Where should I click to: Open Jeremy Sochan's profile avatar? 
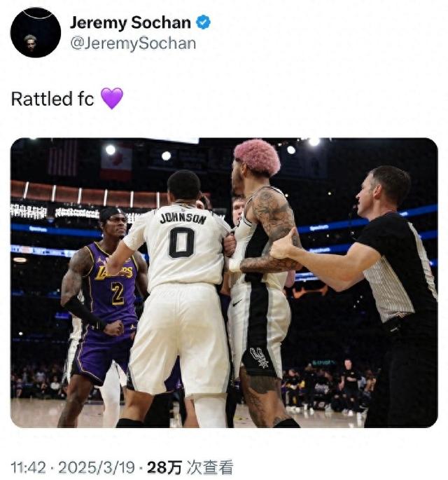coord(36,32)
